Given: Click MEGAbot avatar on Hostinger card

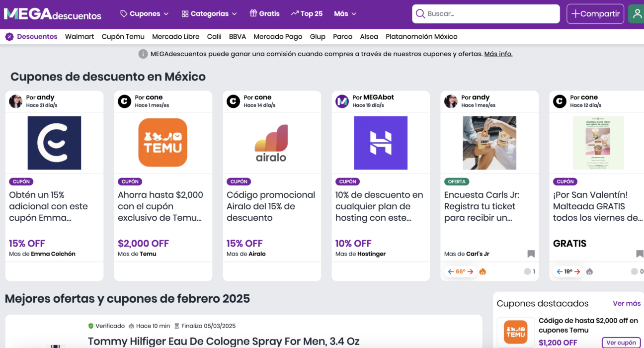Looking at the screenshot, I should [x=342, y=101].
